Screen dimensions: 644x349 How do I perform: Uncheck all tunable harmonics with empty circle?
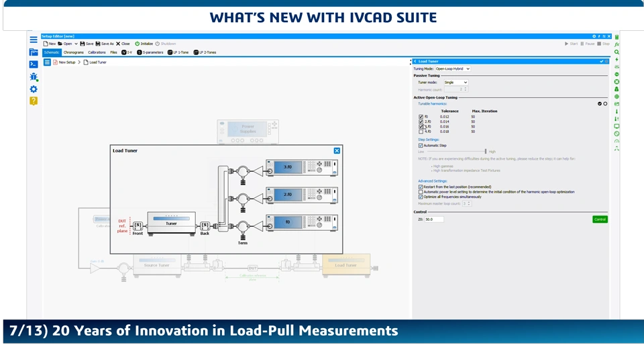tap(605, 104)
